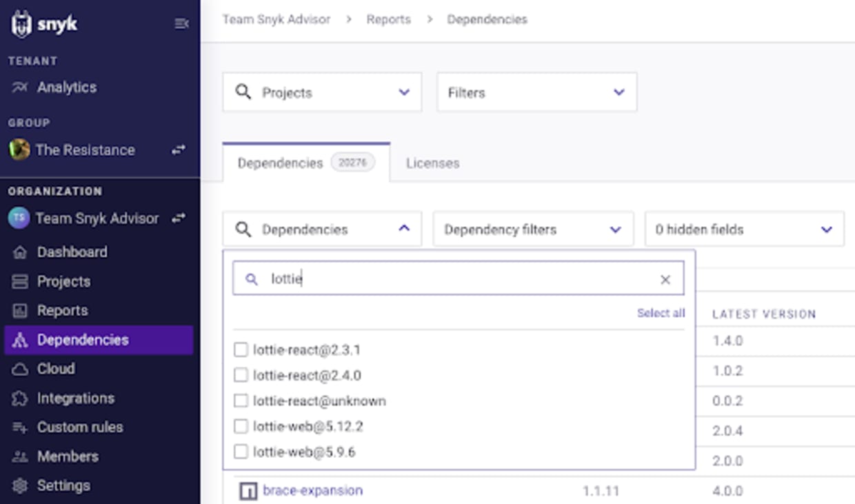Screen dimensions: 855x504
Task: Click the LATEST VERSION column header
Action: (x=764, y=314)
